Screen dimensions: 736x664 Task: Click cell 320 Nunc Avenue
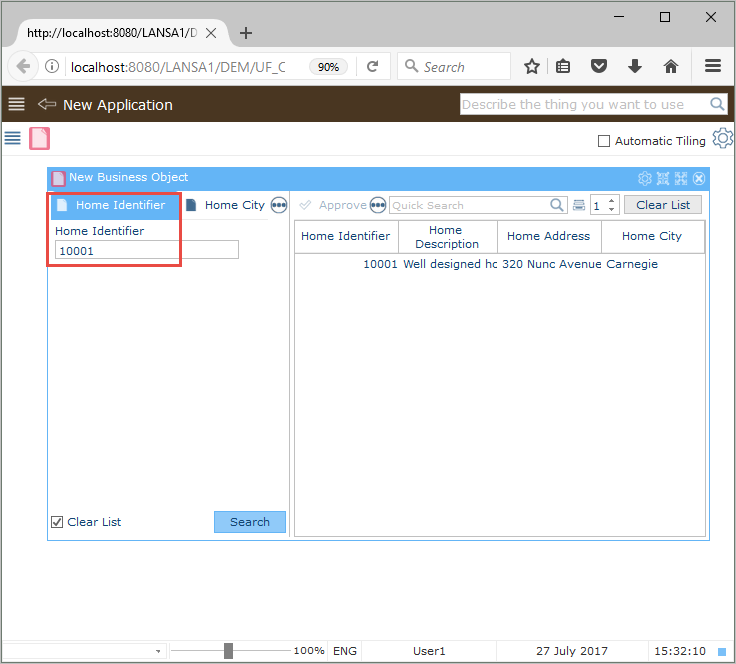click(552, 264)
